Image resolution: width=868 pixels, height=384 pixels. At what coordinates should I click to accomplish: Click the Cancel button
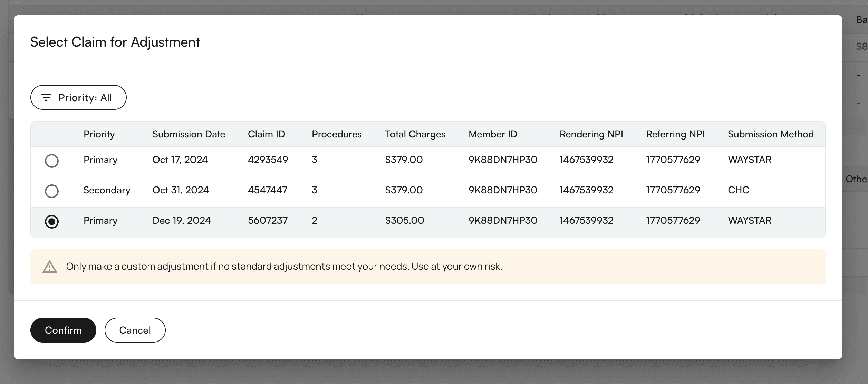click(135, 330)
